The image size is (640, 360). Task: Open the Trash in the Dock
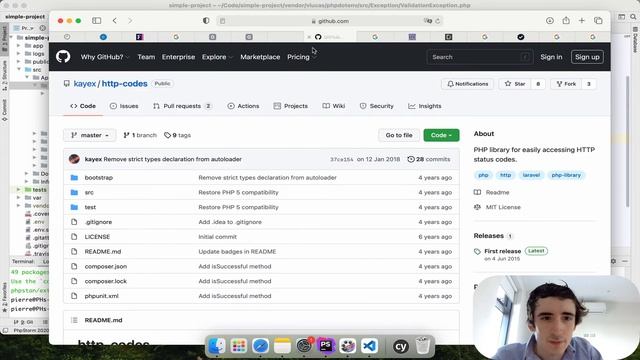coord(423,346)
